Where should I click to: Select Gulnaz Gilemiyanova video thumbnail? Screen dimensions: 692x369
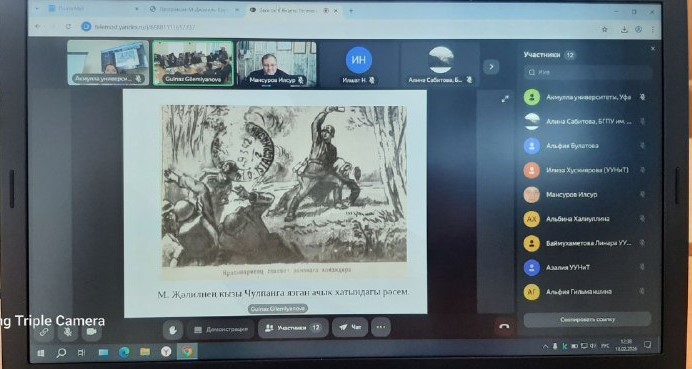coord(193,63)
